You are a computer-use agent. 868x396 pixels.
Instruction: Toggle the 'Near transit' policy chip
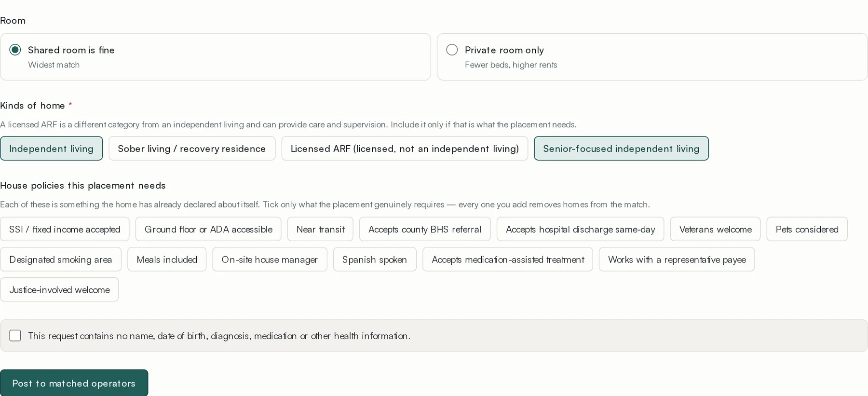pos(320,229)
